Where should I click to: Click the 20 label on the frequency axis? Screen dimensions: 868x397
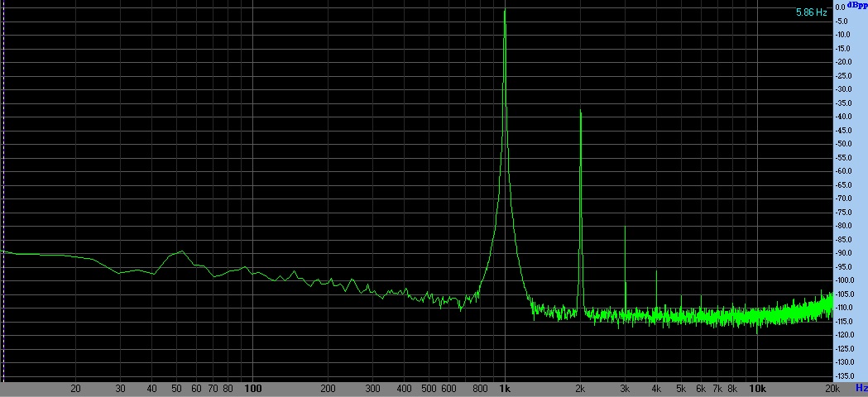coord(76,388)
